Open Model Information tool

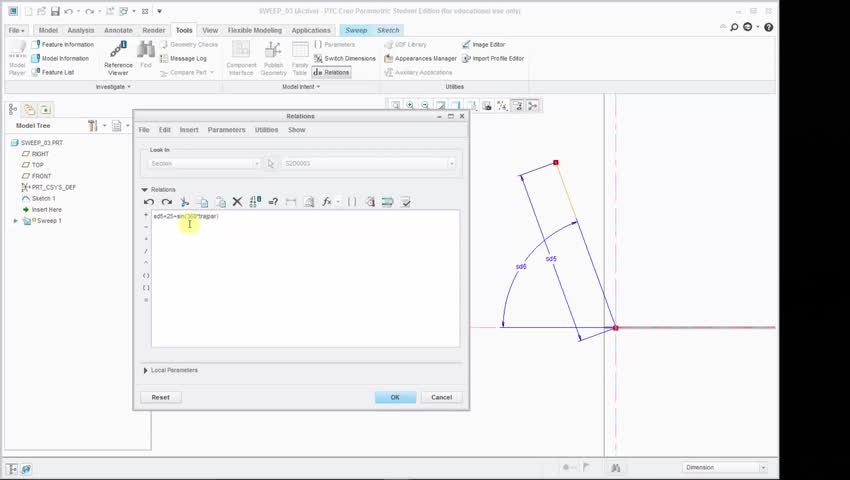(x=60, y=59)
